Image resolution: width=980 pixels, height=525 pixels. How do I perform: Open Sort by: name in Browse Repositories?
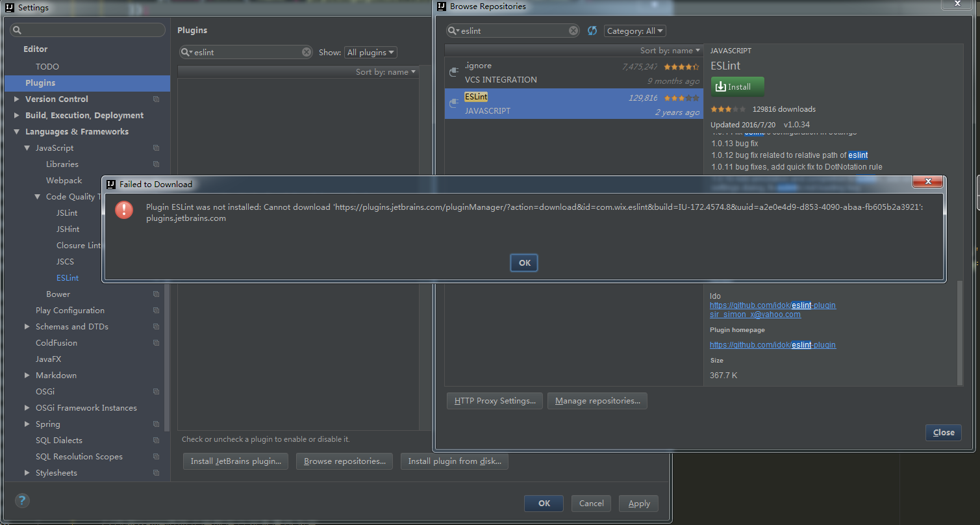(670, 51)
